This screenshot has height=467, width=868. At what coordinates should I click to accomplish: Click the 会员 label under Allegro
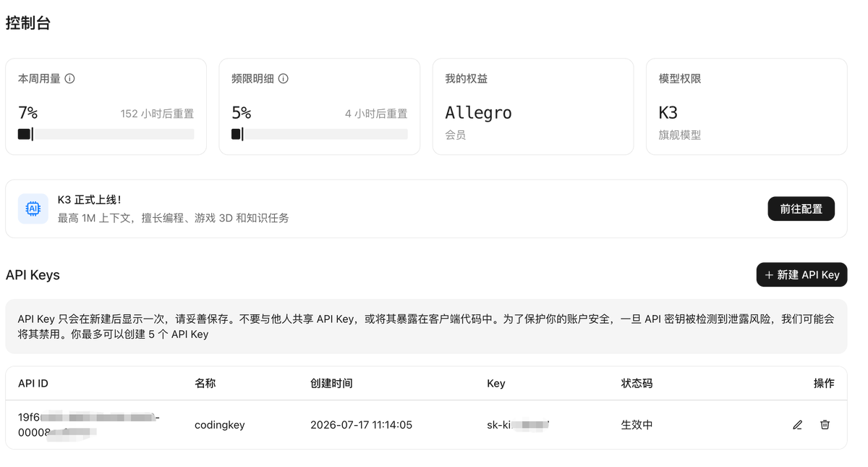coord(456,135)
